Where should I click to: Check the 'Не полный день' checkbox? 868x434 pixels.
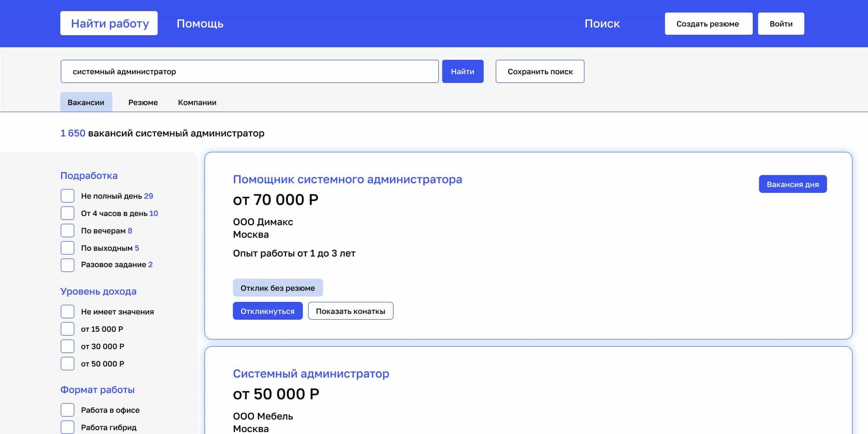(68, 196)
